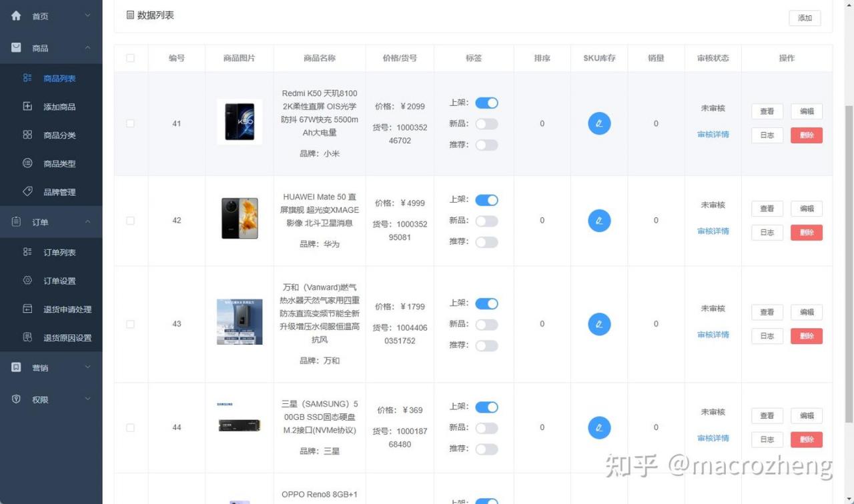The image size is (854, 504).
Task: Enable 新品 switch for product 43
Action: tap(486, 325)
